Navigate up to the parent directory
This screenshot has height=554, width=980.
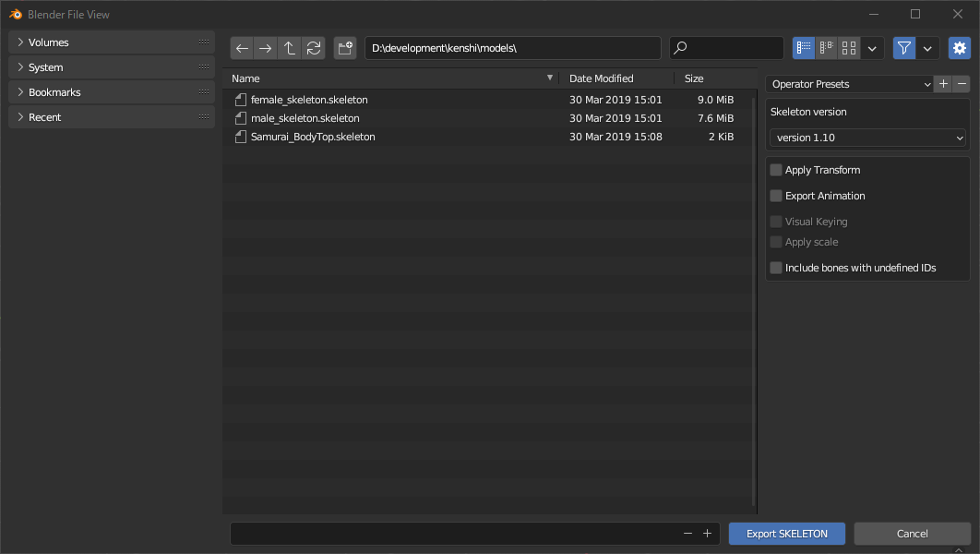point(290,48)
